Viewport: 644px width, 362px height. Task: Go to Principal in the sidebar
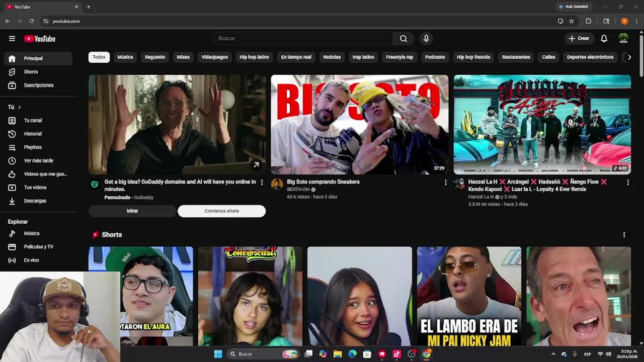click(39, 58)
